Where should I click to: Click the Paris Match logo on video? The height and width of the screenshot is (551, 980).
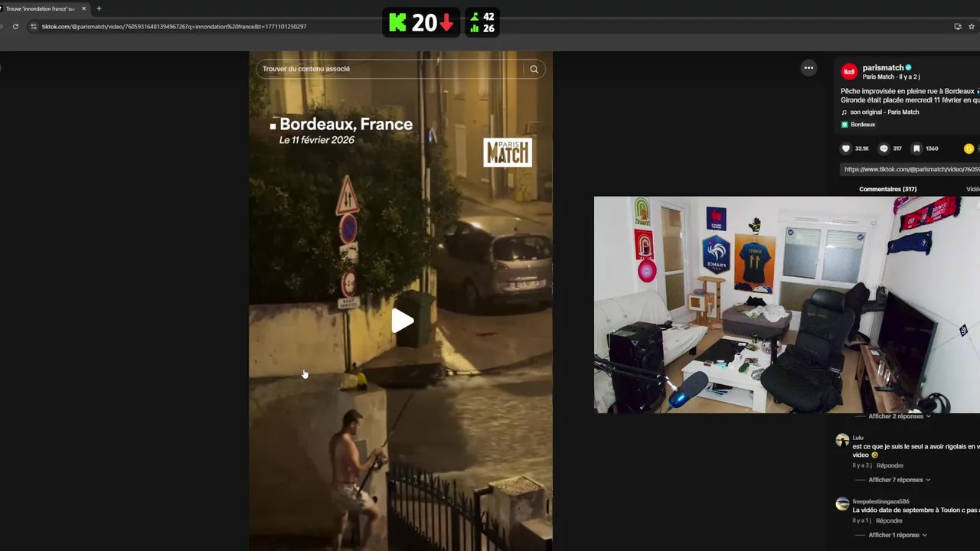508,152
